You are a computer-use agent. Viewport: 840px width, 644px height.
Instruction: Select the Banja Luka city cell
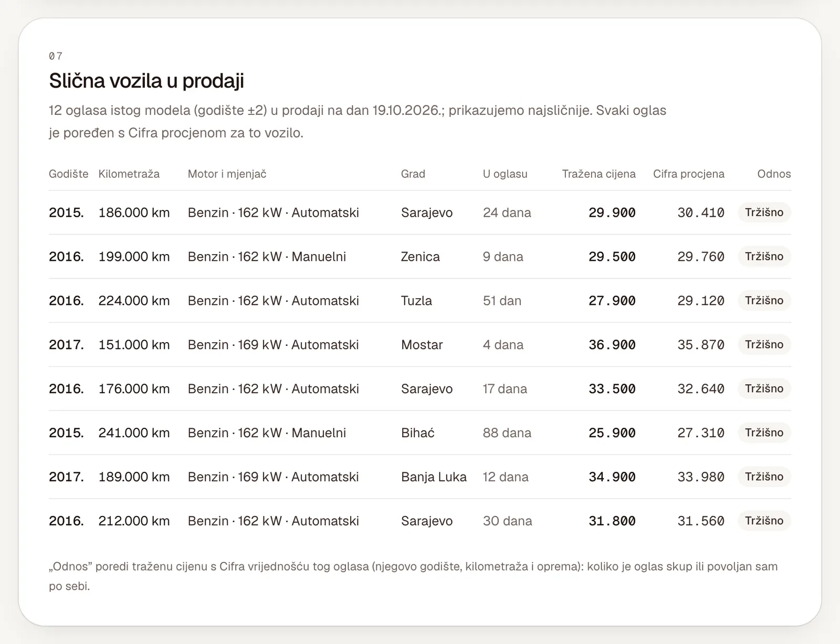[434, 477]
